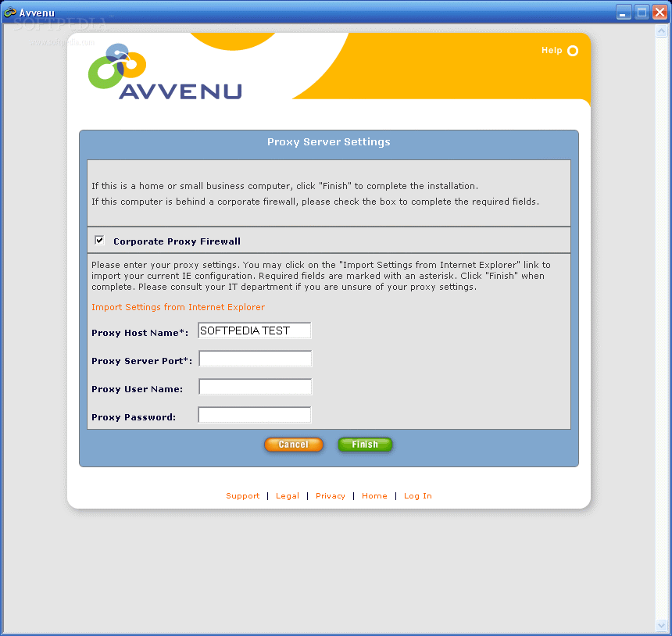Click the Help circle icon
672x636 pixels.
(x=573, y=51)
